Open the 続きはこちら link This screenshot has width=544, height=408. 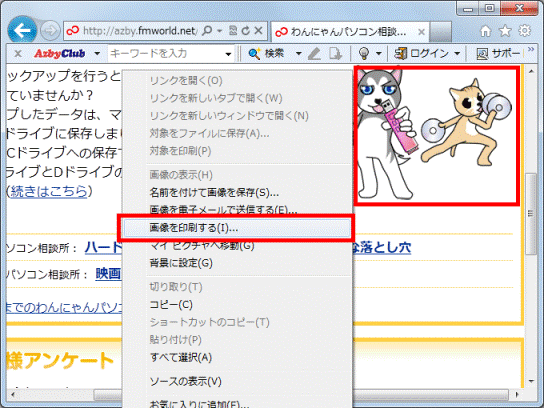[49, 191]
